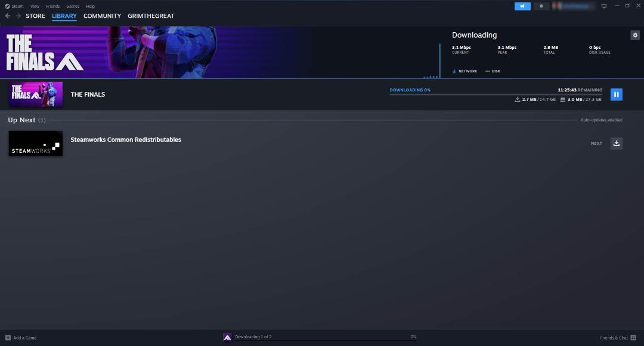Pause THE FINALS download
Image resolution: width=644 pixels, height=346 pixels.
click(x=616, y=94)
